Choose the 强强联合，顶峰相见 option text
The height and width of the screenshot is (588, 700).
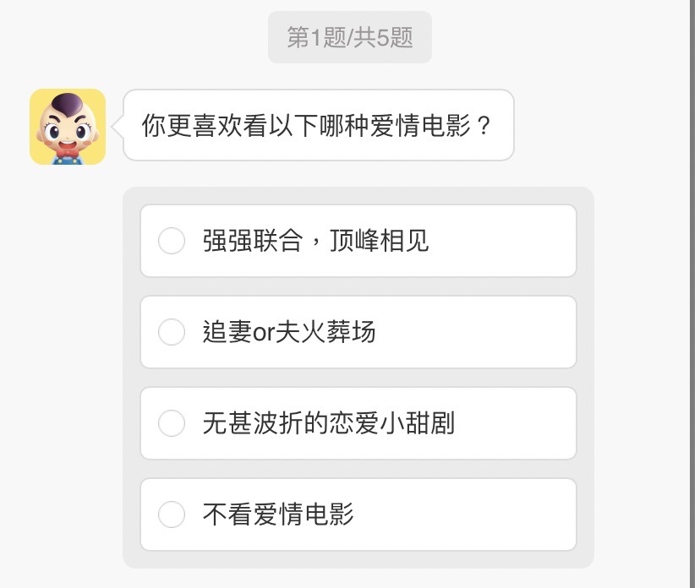(x=315, y=241)
